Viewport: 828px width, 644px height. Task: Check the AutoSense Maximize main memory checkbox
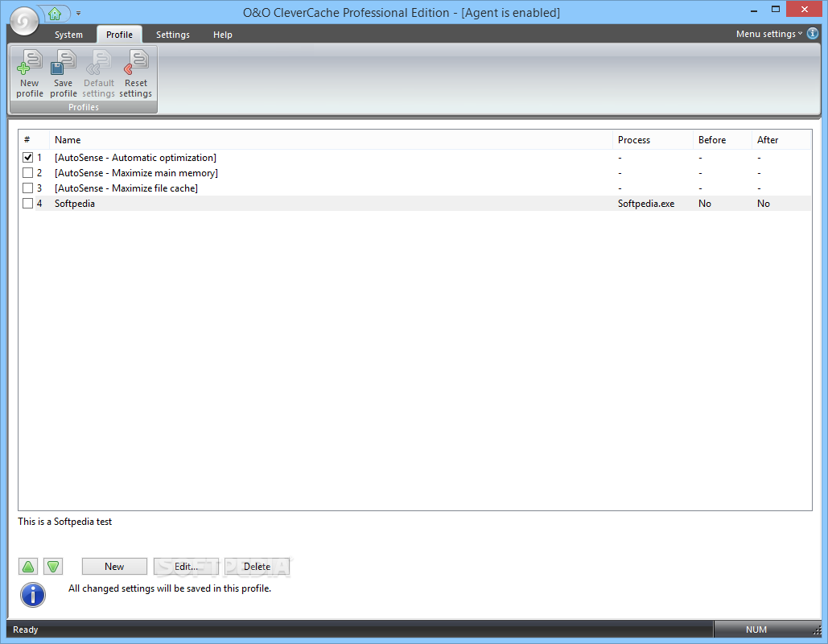(x=28, y=173)
